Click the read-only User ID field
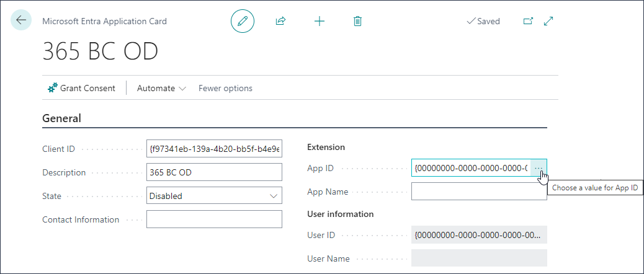Screen dimensions: 644x274 click(479, 236)
